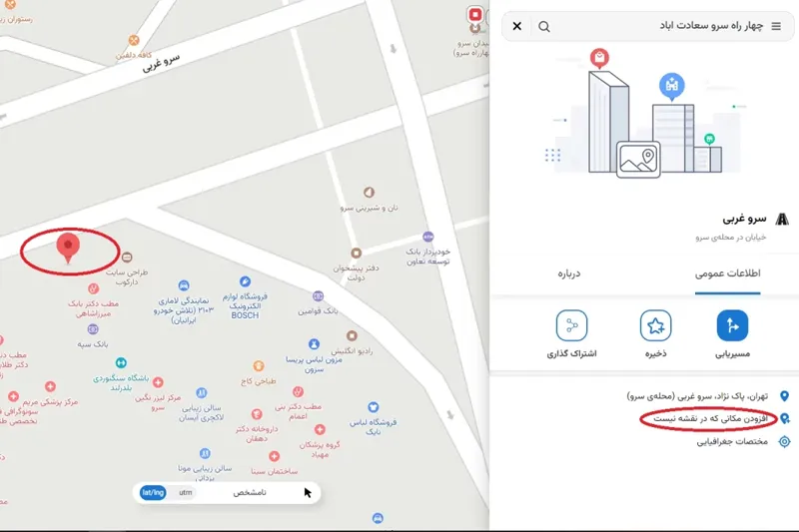Click the اشتراک گذاری share icon
The image size is (799, 532).
coord(571,325)
